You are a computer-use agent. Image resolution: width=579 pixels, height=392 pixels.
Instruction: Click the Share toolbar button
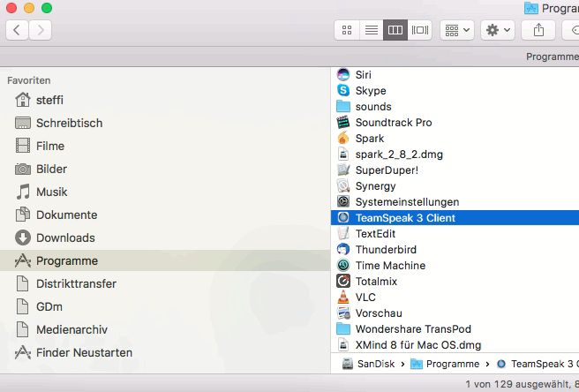point(538,30)
